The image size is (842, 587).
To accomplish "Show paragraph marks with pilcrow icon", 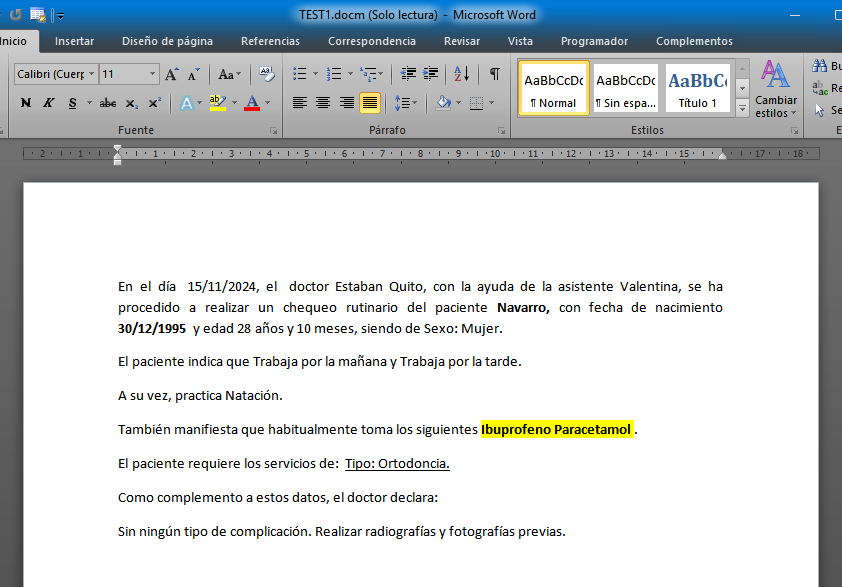I will pyautogui.click(x=494, y=74).
